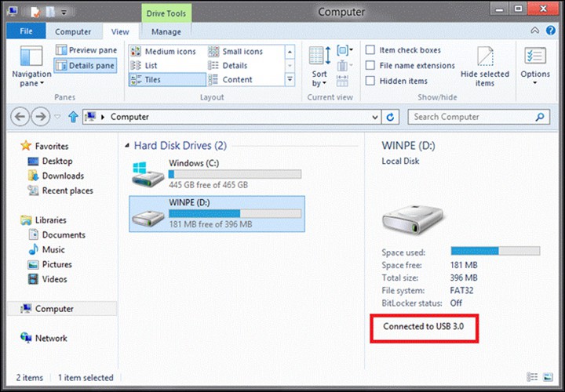
Task: Expand the layout gallery more arrow
Action: point(290,79)
